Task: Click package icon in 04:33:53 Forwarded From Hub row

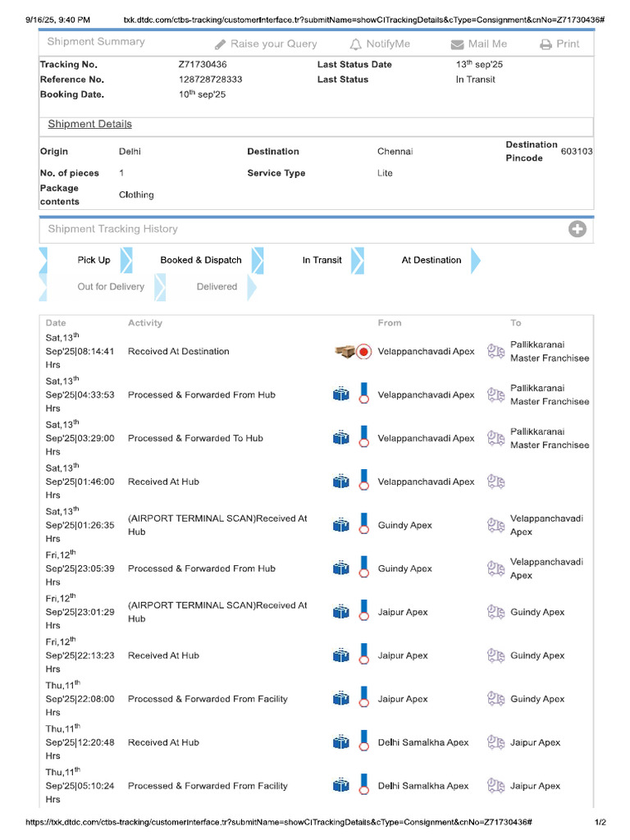Action: tap(340, 395)
